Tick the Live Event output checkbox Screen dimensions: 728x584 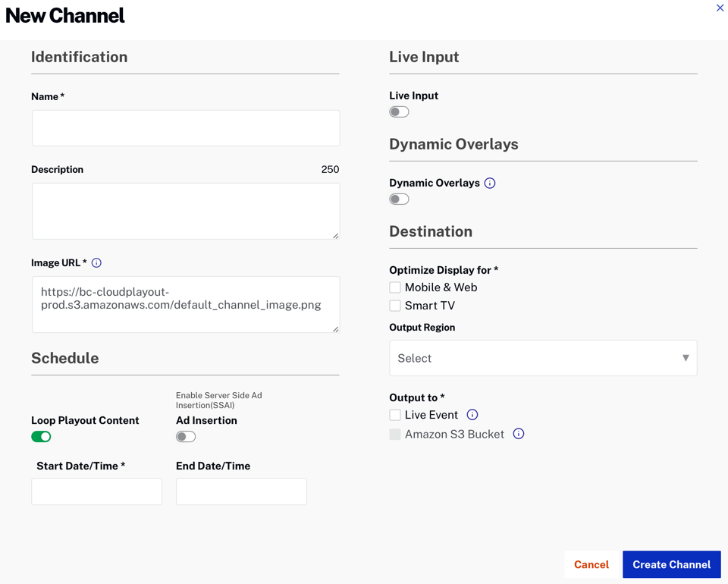(x=395, y=415)
